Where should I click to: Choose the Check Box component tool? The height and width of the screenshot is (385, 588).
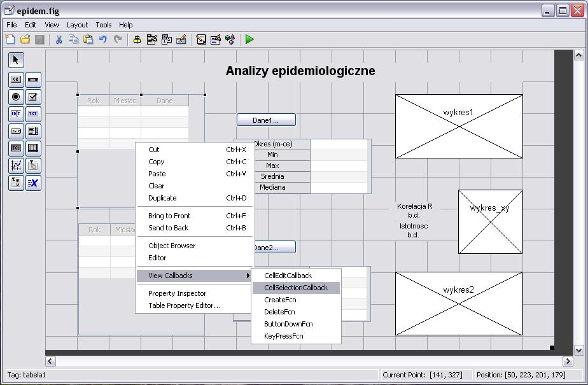(33, 97)
